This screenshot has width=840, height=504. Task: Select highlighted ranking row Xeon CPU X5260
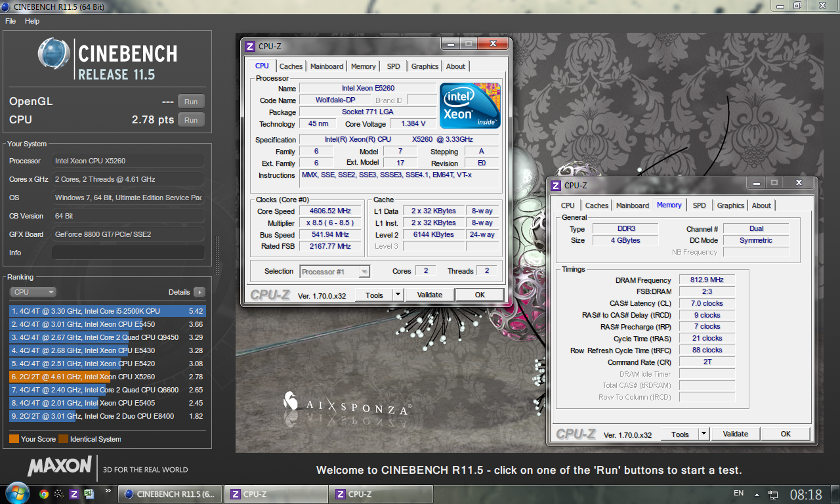click(x=108, y=377)
